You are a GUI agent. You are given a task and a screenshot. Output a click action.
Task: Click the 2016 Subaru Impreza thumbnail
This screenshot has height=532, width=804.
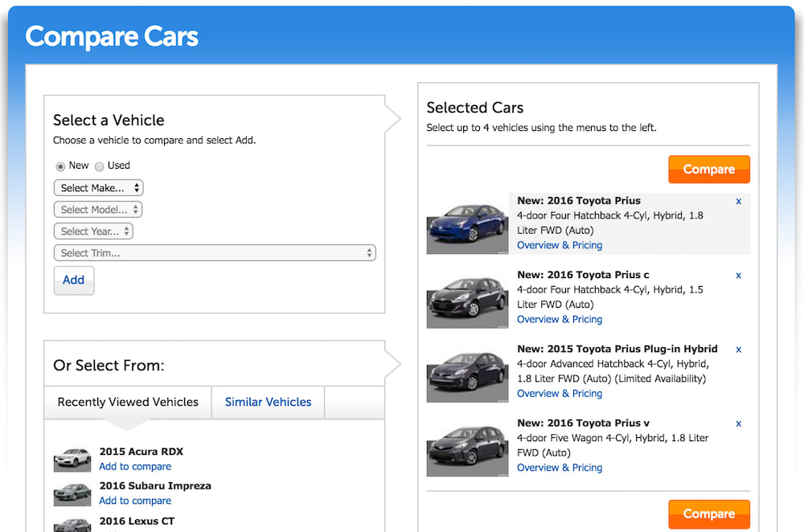coord(72,493)
